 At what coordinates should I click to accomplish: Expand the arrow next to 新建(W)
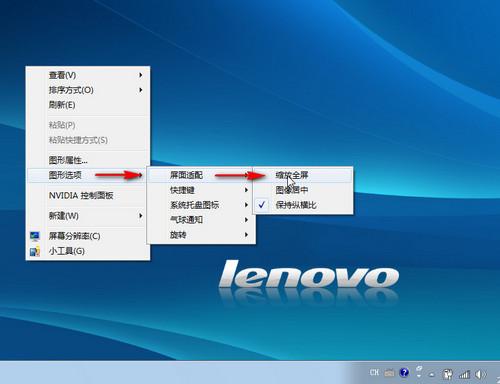click(x=141, y=216)
